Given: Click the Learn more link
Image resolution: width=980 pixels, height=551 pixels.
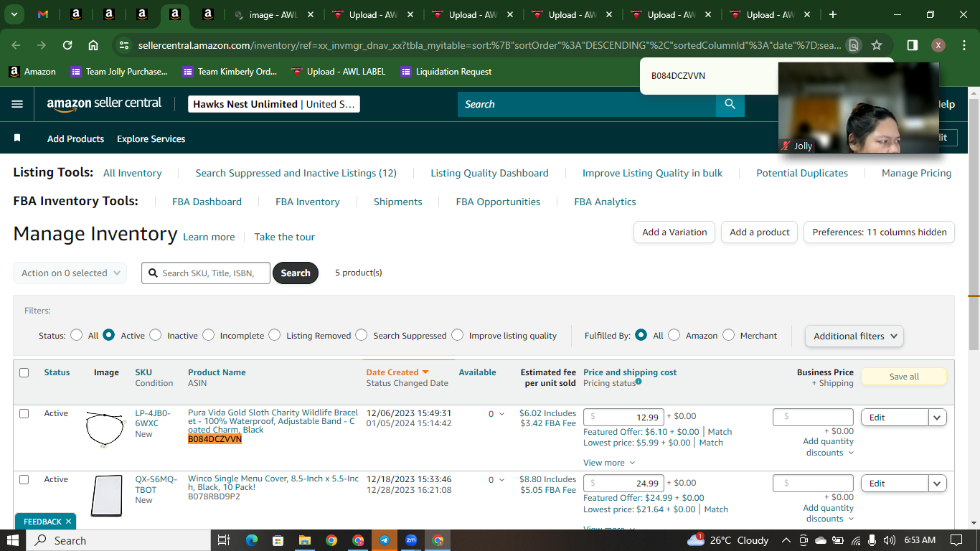Looking at the screenshot, I should click(209, 237).
